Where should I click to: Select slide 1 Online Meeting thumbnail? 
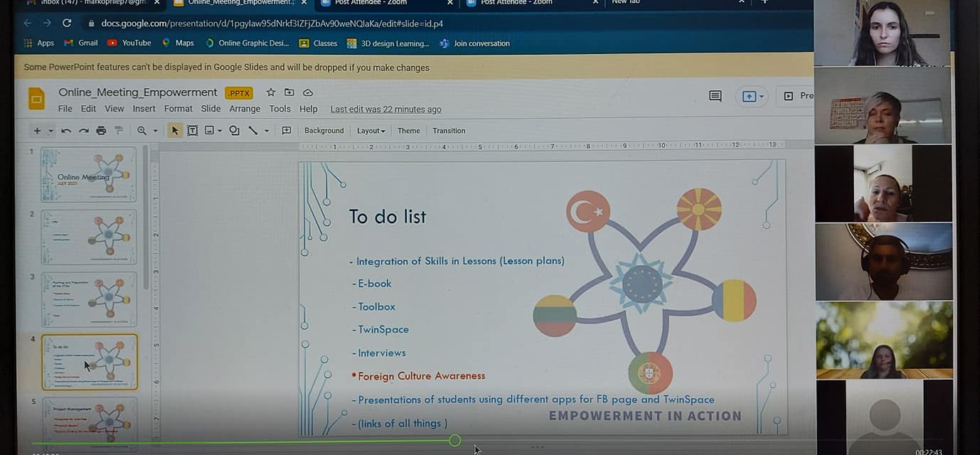[x=88, y=174]
